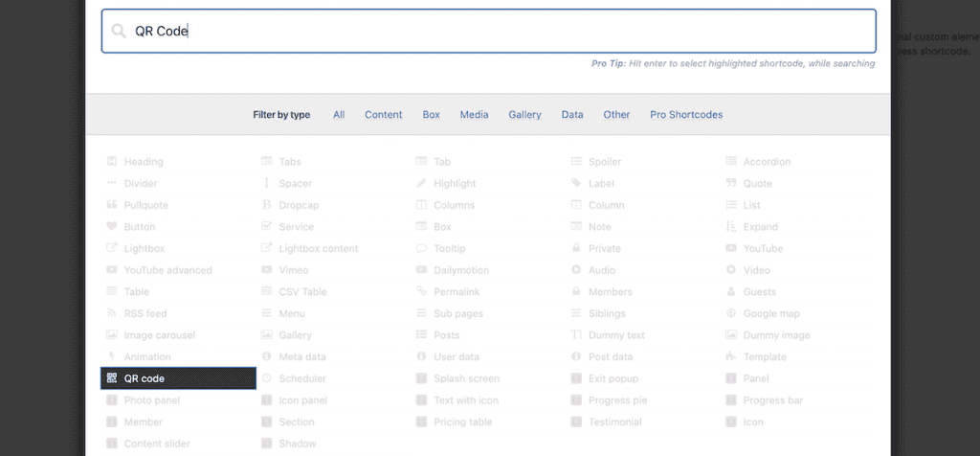Select the Progress bar shortcode

[772, 400]
